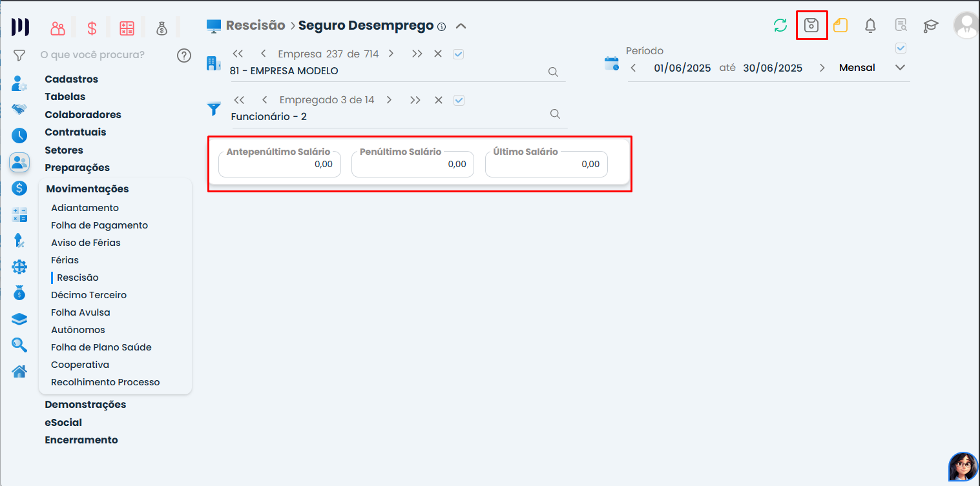Go to next period
Screen dimensions: 980x486
coord(822,68)
